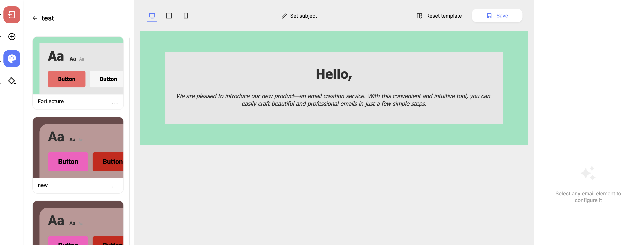
Task: Save the email template
Action: [x=497, y=16]
